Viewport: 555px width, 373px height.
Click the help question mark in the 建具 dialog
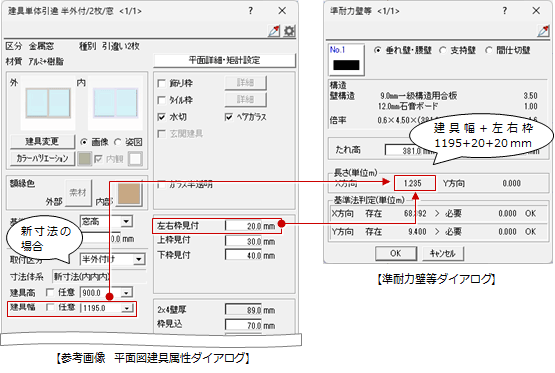(251, 11)
